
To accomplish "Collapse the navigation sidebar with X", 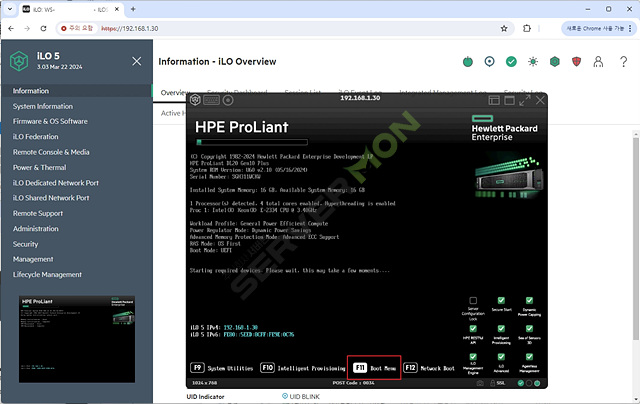I will 137,61.
